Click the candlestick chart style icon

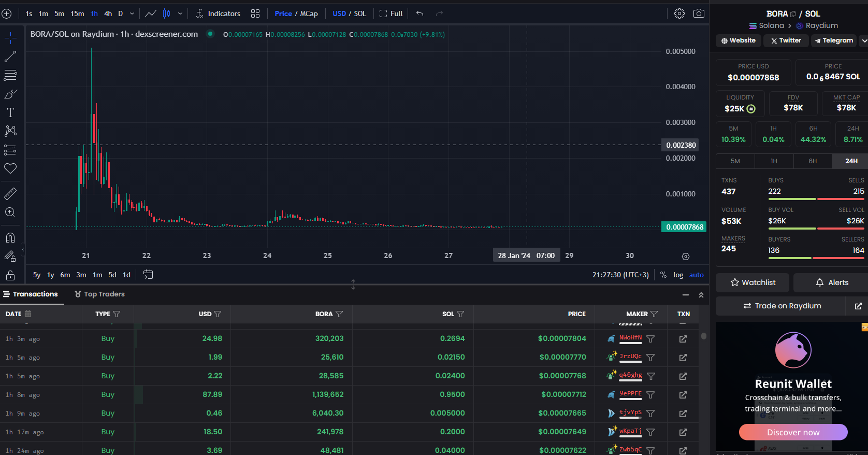pyautogui.click(x=167, y=14)
